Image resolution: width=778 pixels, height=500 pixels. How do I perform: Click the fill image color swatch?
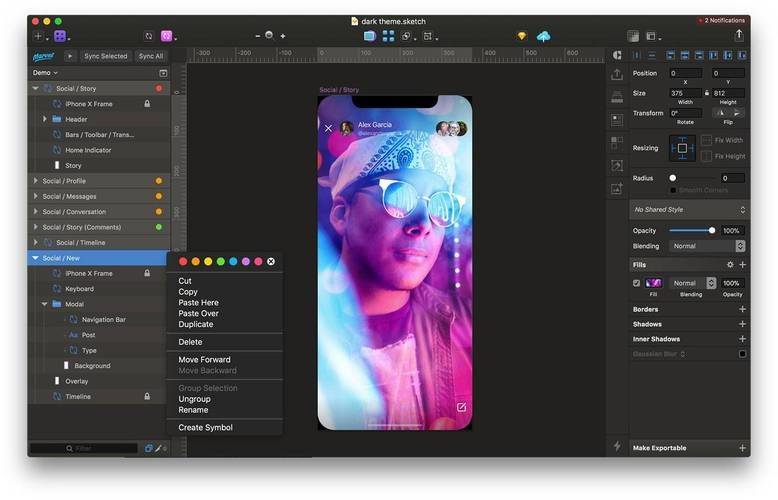click(x=653, y=283)
